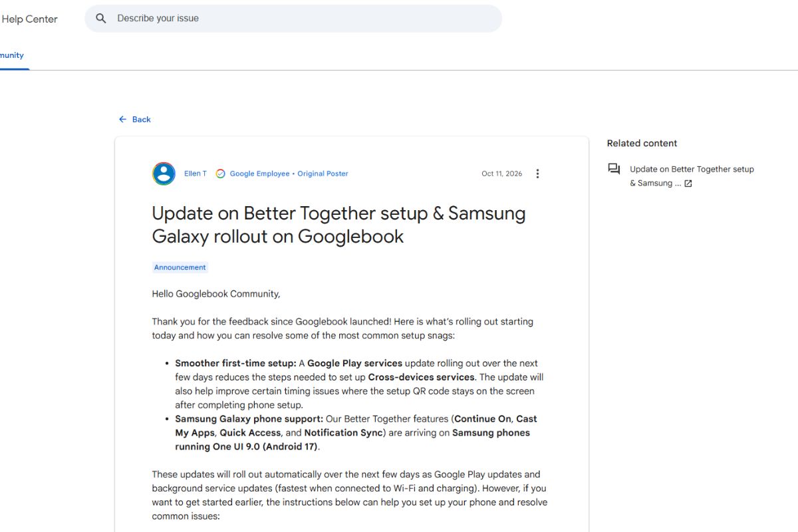The image size is (798, 532).
Task: Click the Oct 11, 2026 post date
Action: [x=502, y=174]
